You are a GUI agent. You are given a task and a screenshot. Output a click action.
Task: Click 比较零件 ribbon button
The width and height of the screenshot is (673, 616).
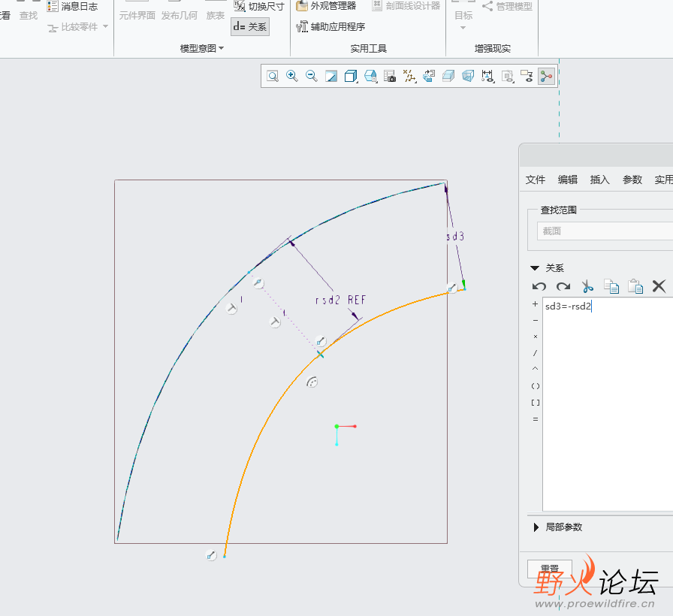[72, 27]
